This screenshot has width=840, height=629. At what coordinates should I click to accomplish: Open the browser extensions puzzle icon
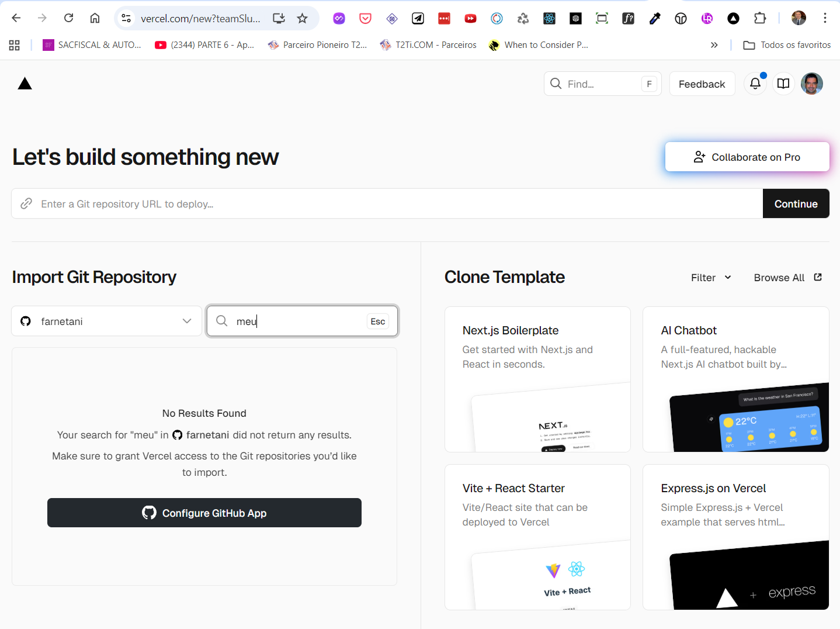[x=760, y=19]
